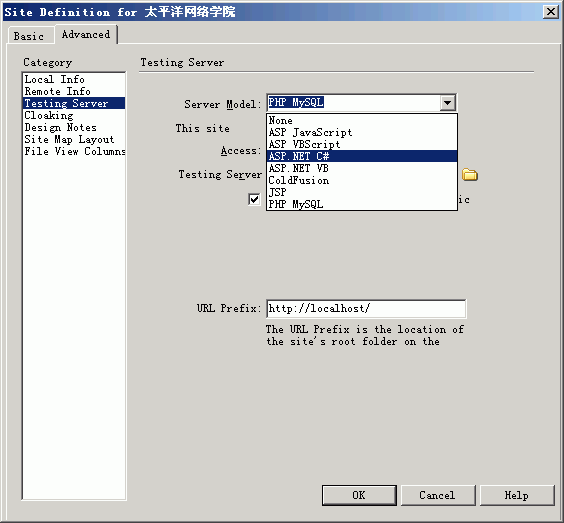The width and height of the screenshot is (564, 523).
Task: Switch to the Basic tab
Action: point(29,36)
